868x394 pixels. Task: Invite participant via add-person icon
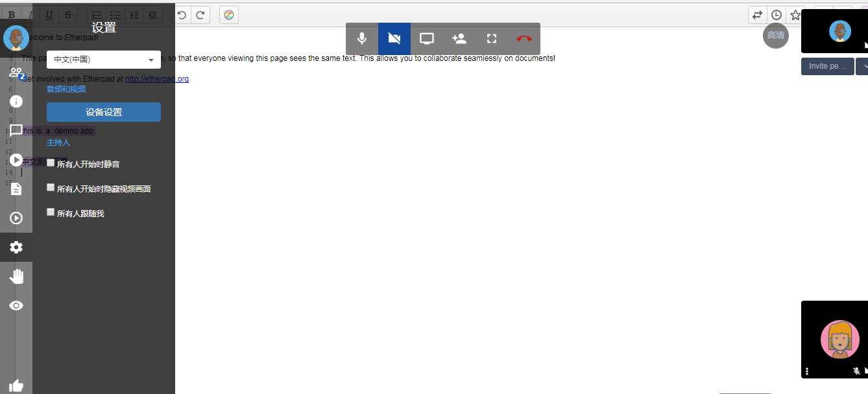click(459, 39)
